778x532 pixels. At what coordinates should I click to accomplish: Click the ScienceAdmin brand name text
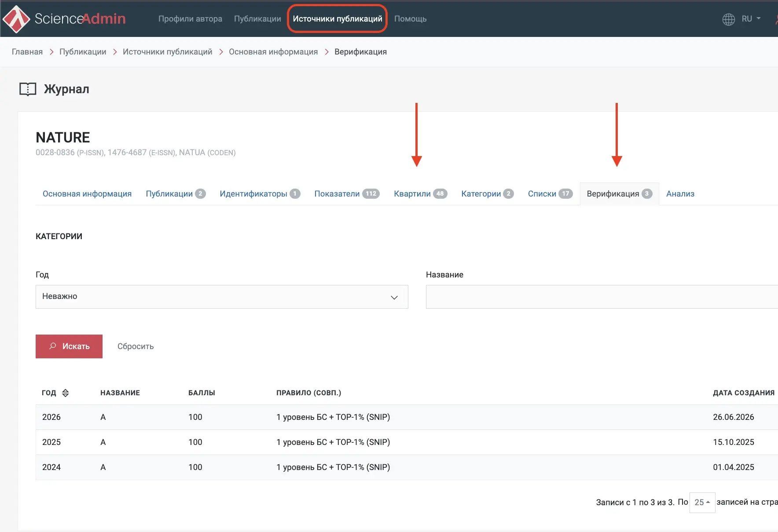(x=80, y=18)
